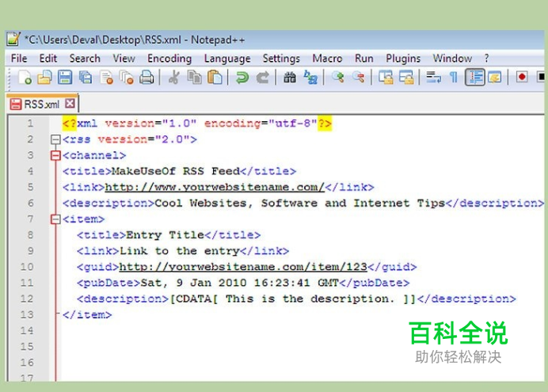
Task: Save the file with the floppy disk icon
Action: pos(65,78)
